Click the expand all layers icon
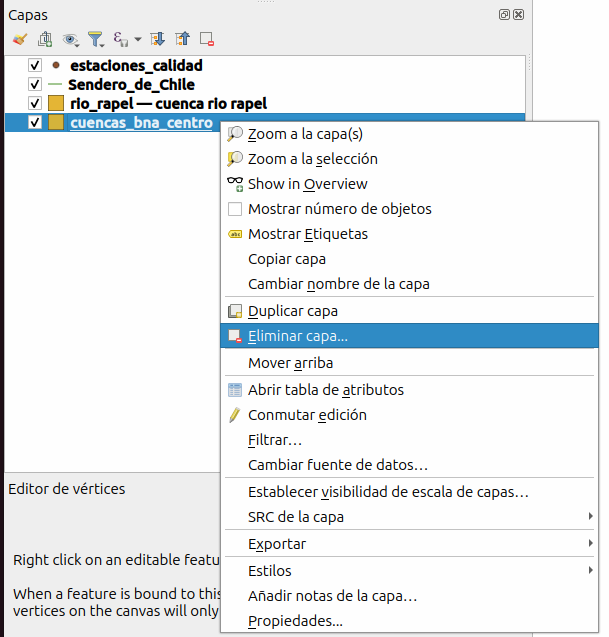 click(x=157, y=40)
